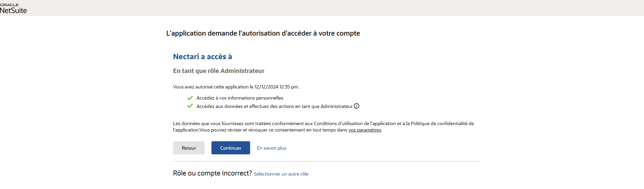Open the info icon beside Administrateur permission
This screenshot has height=189, width=644.
click(357, 106)
